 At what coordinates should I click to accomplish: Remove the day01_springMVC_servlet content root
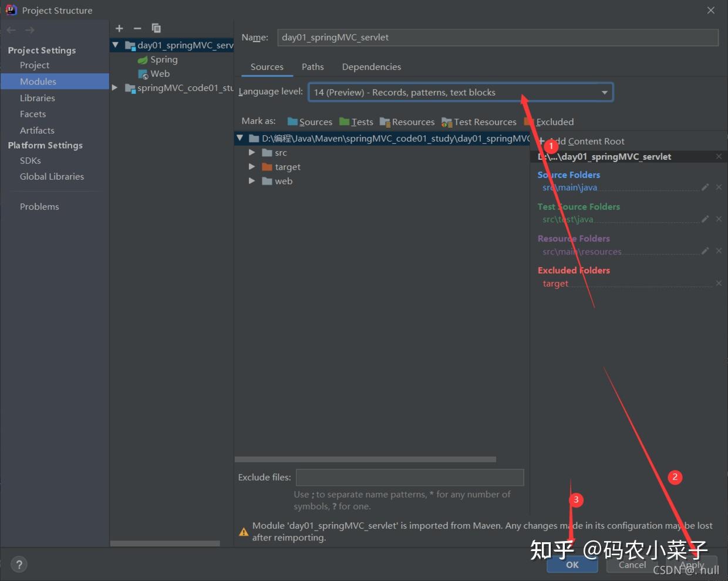click(x=719, y=157)
